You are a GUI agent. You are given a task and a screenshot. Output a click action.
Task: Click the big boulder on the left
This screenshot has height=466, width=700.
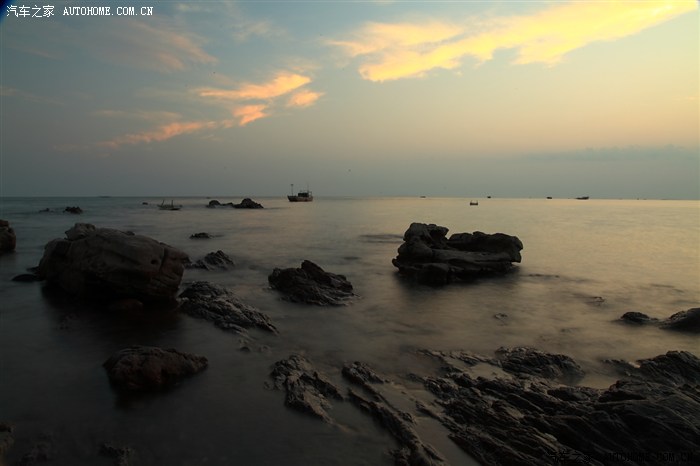pos(111,265)
